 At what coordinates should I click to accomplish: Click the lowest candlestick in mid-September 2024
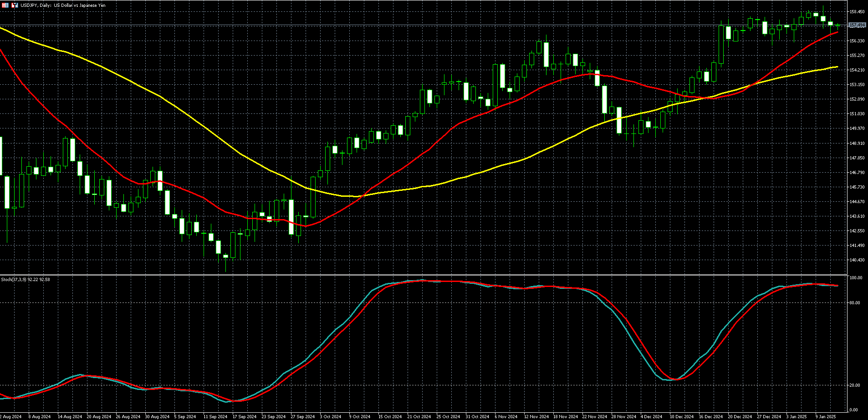point(225,257)
